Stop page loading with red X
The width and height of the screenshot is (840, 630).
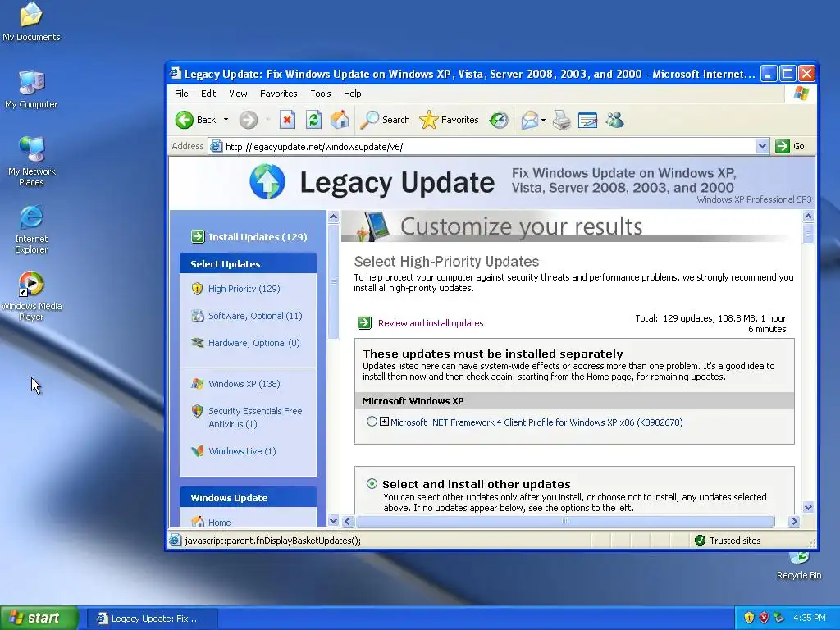pyautogui.click(x=288, y=120)
